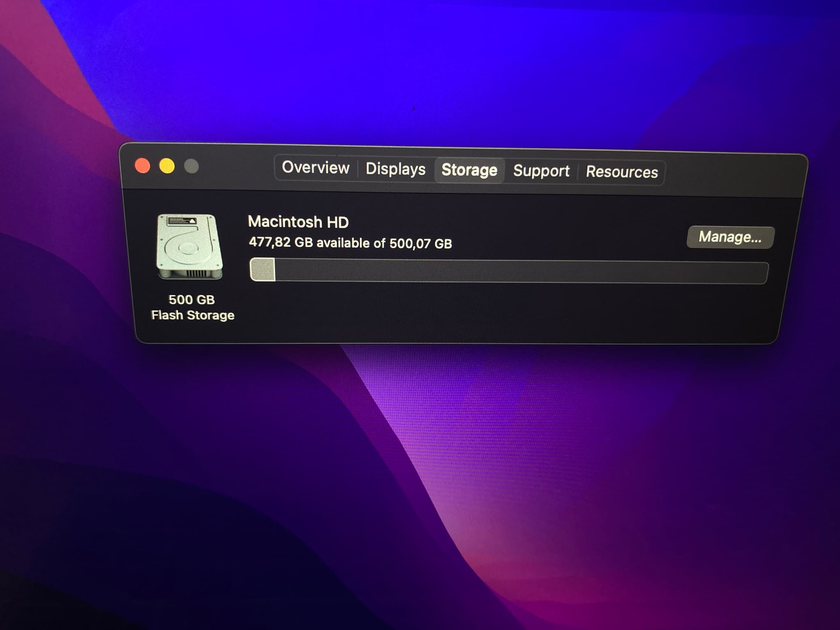
Task: Go to the Support tab
Action: (x=541, y=171)
